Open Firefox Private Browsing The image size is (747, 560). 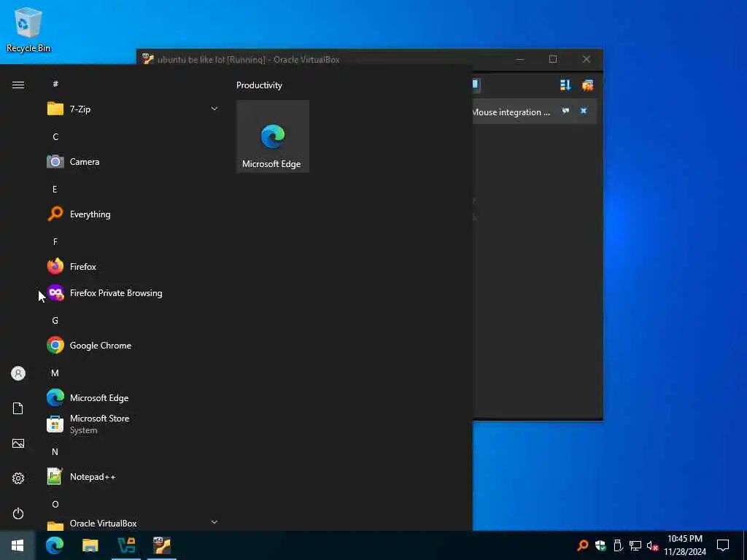133,293
